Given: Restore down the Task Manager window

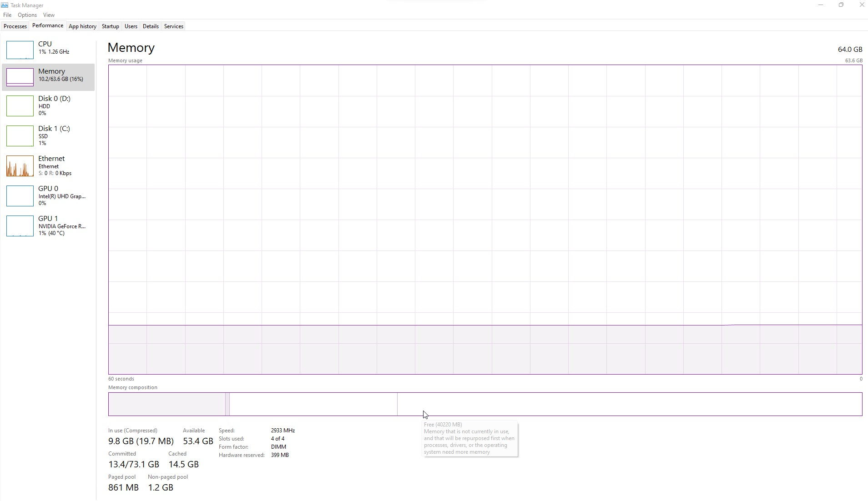Looking at the screenshot, I should (841, 5).
